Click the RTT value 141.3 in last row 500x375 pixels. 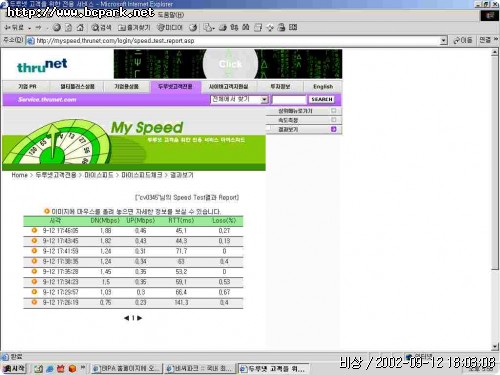point(181,302)
